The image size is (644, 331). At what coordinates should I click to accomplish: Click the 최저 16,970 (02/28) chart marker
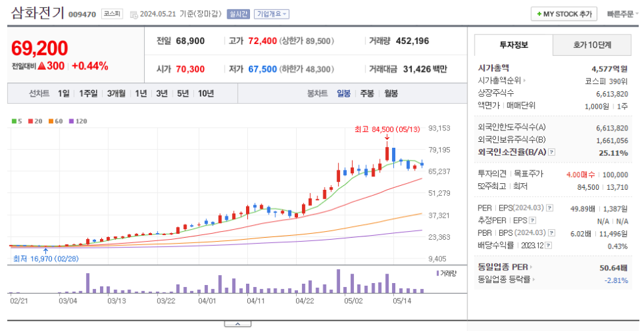(45, 259)
